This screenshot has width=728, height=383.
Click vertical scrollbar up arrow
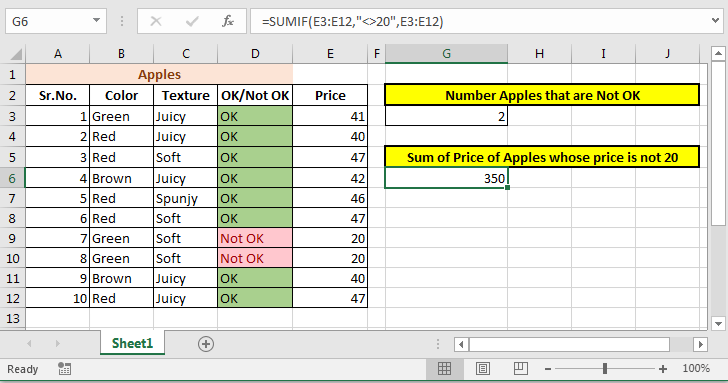(718, 54)
